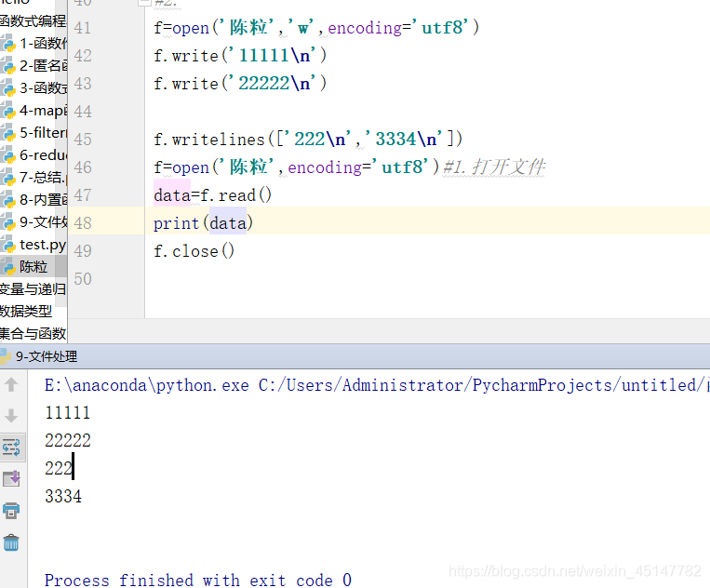
Task: Click the code f.write('22222\n') on line 43
Action: pyautogui.click(x=240, y=84)
